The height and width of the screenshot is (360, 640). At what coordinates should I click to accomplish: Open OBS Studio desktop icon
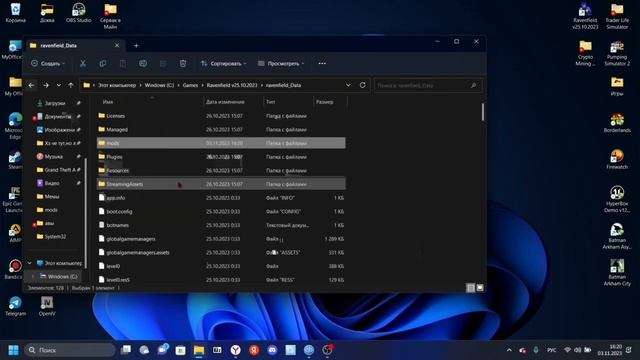(x=78, y=13)
